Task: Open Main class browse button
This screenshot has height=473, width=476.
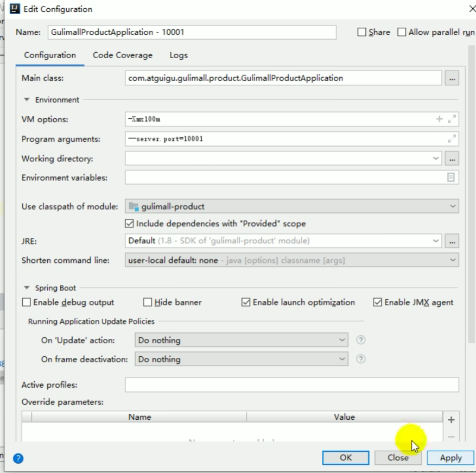Action: (x=452, y=78)
